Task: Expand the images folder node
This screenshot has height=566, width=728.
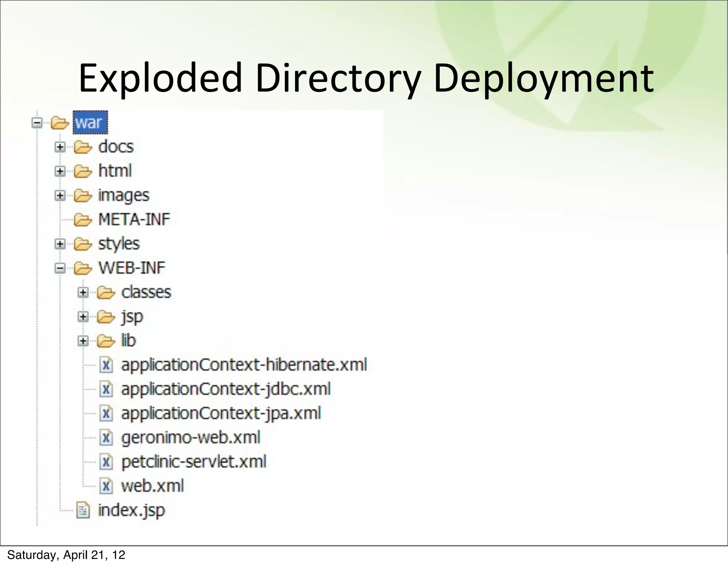Action: [x=60, y=195]
